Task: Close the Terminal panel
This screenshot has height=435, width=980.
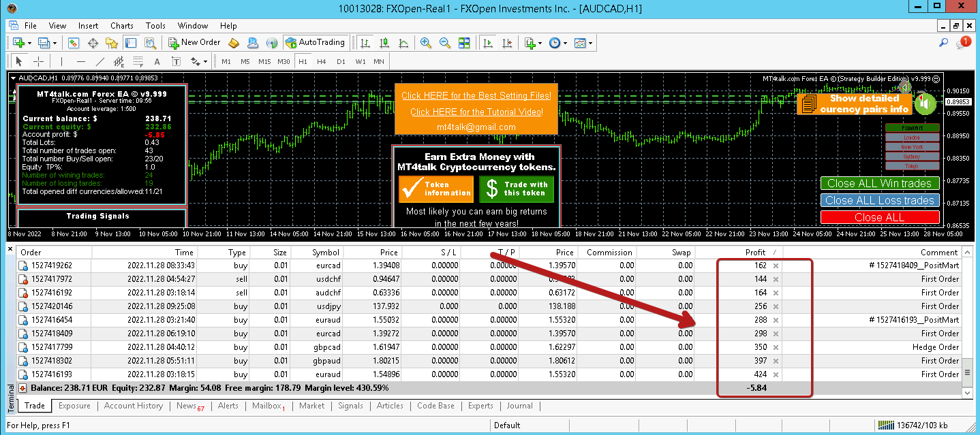Action: coord(10,249)
